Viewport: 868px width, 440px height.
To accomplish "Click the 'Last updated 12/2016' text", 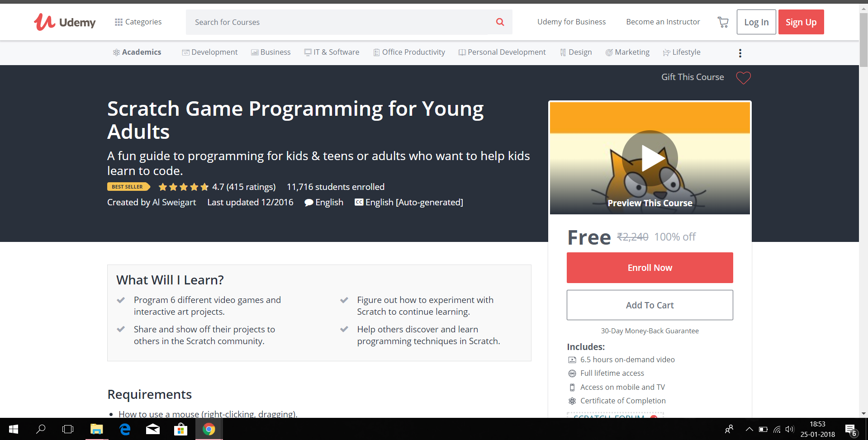I will [250, 203].
